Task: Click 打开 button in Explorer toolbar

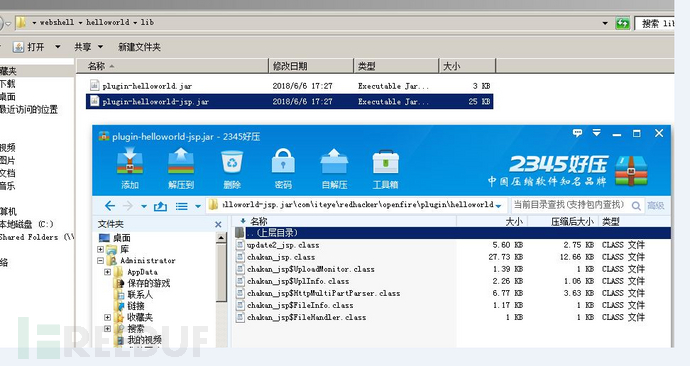Action: pos(29,47)
